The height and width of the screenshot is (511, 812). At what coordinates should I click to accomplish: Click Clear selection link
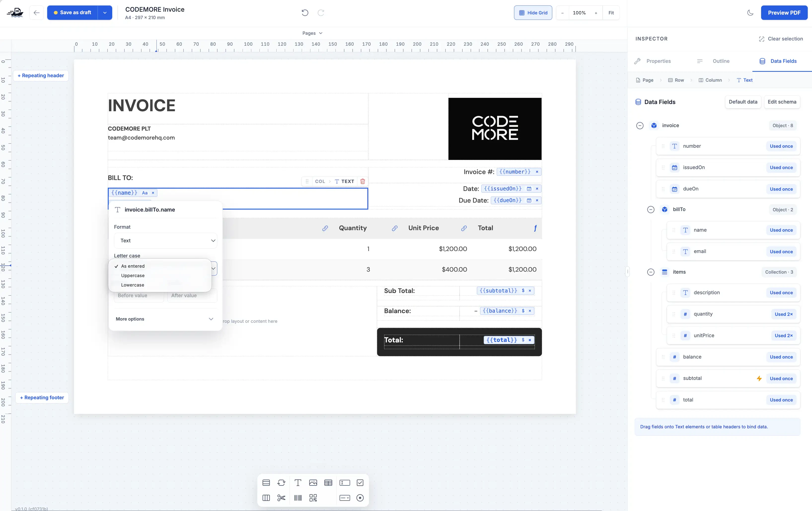[781, 39]
